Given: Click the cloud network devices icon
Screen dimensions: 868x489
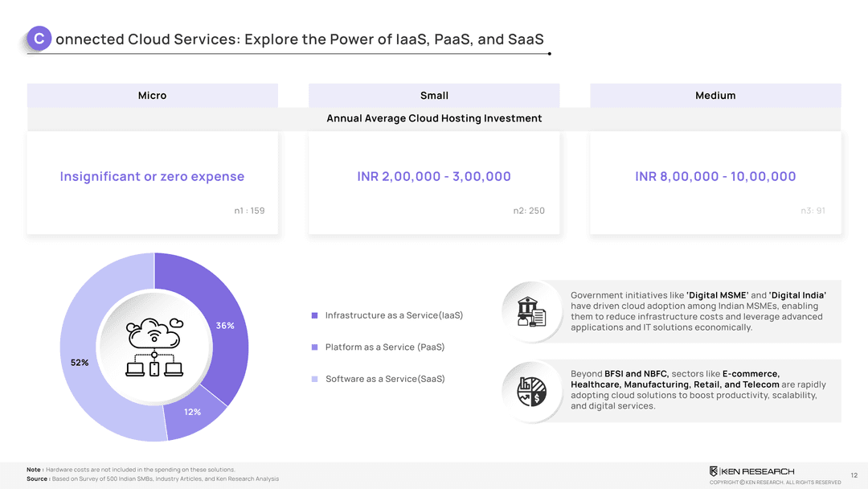Looking at the screenshot, I should tap(154, 347).
